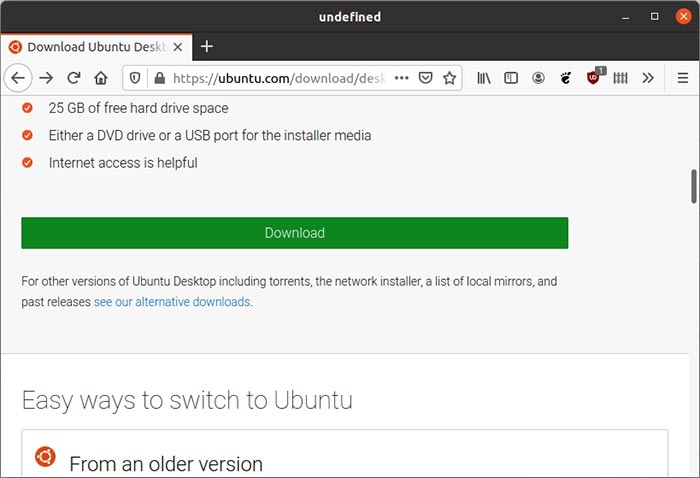Image resolution: width=700 pixels, height=478 pixels.
Task: Bookmark this page with the star
Action: (450, 78)
